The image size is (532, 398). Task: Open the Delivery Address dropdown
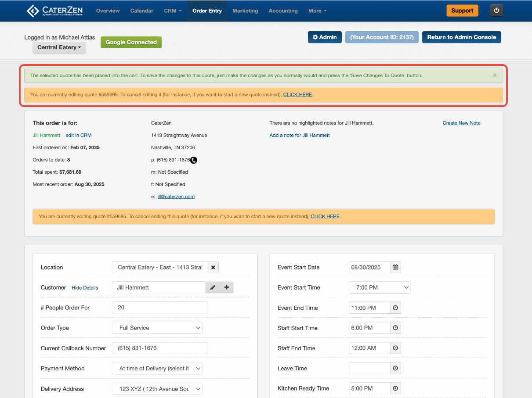pos(157,389)
